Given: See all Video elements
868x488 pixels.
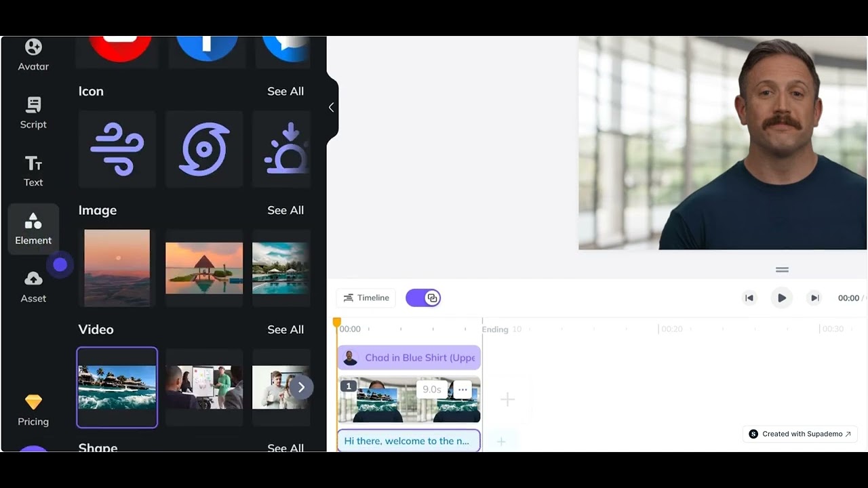Looking at the screenshot, I should tap(285, 329).
